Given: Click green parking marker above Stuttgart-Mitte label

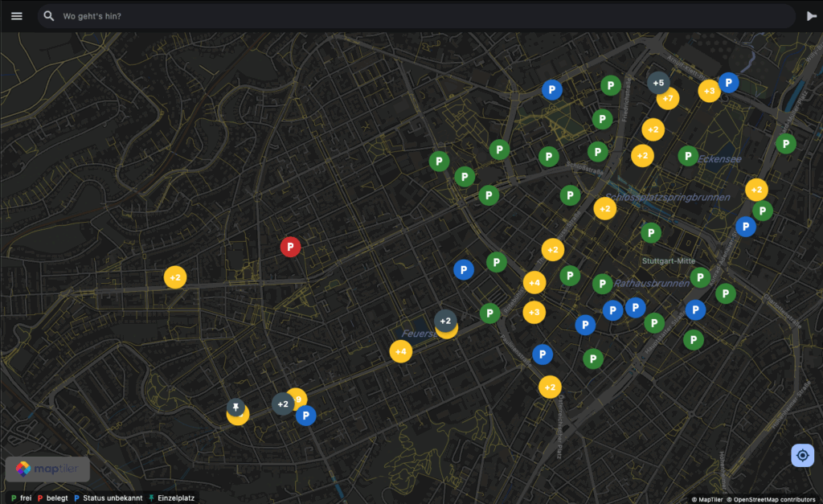Looking at the screenshot, I should (x=651, y=233).
